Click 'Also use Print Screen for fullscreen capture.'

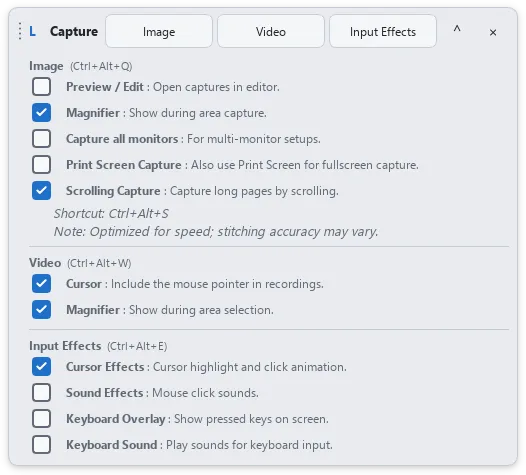[305, 165]
